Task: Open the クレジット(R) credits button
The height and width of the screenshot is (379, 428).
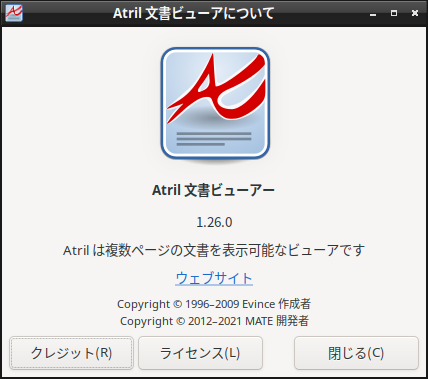Action: (72, 353)
